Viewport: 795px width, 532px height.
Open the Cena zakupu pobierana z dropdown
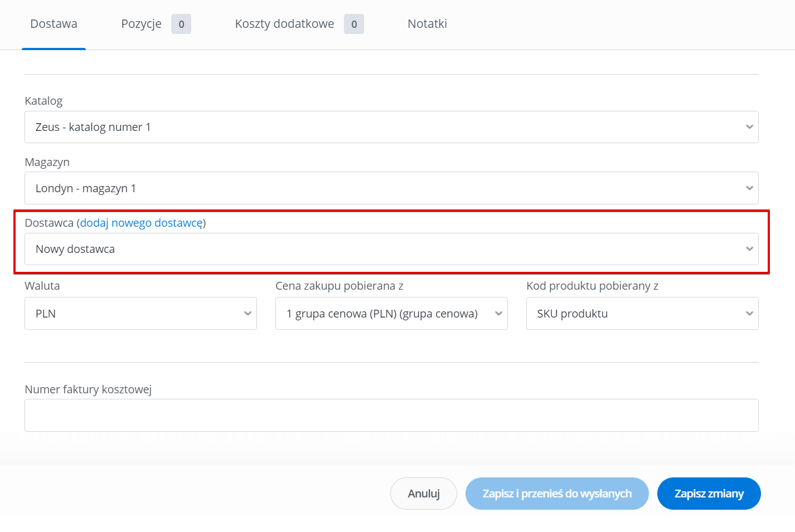click(391, 314)
